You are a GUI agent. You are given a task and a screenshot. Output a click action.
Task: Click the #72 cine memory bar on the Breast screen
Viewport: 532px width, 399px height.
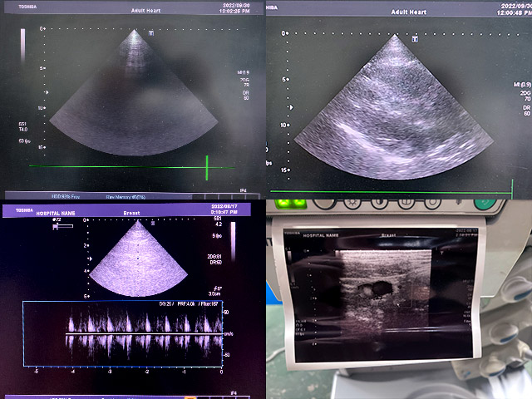point(63,226)
